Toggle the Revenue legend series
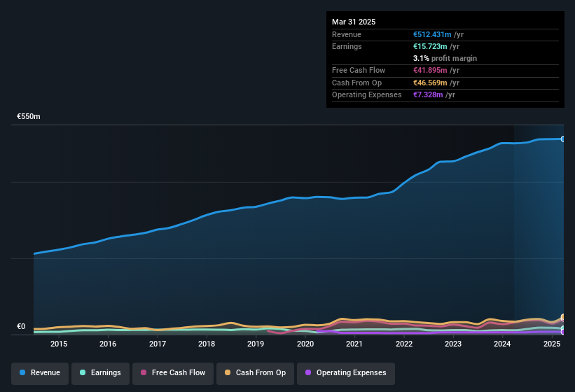Screen dimensions: 575x392 pyautogui.click(x=40, y=373)
